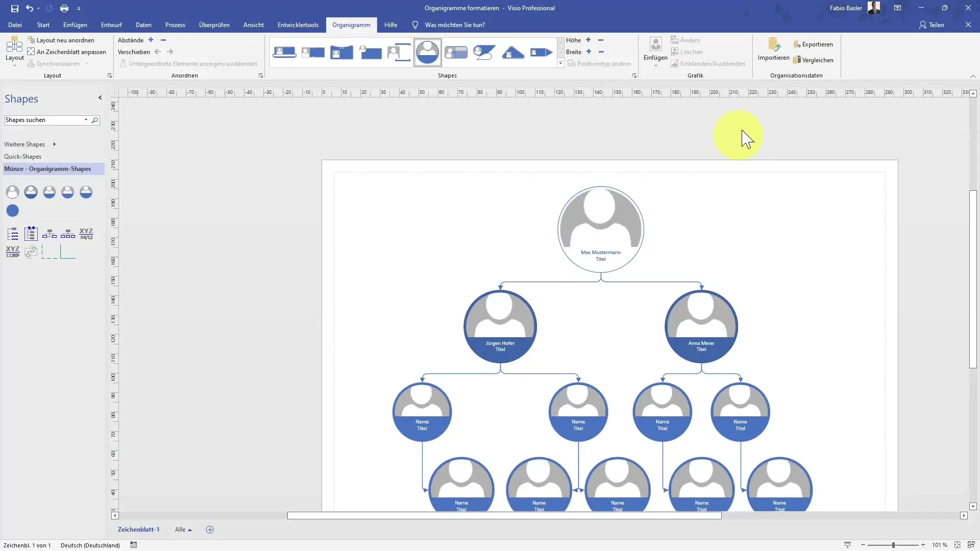The height and width of the screenshot is (551, 980).
Task: Decrease Abstände with minus icon
Action: tap(163, 40)
